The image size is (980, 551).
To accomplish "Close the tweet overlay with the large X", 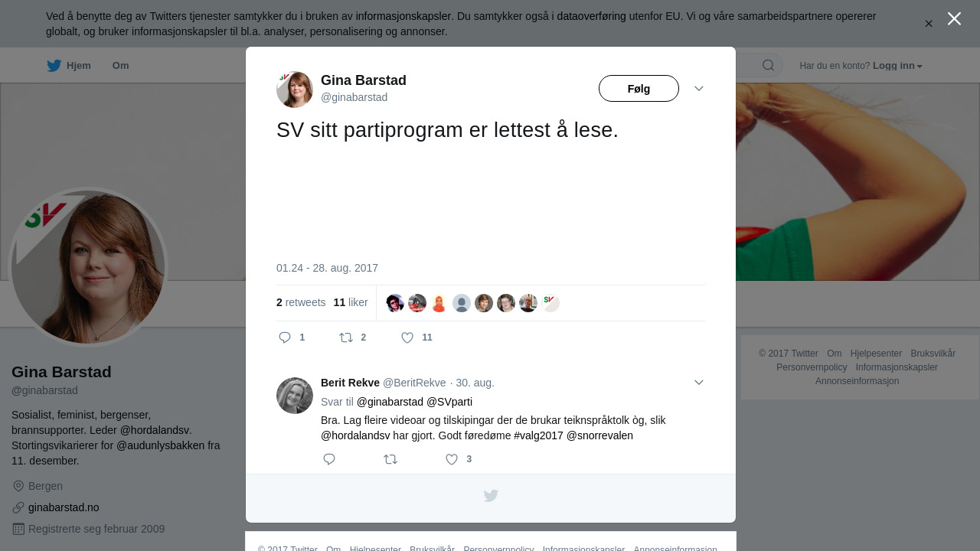I will (954, 18).
